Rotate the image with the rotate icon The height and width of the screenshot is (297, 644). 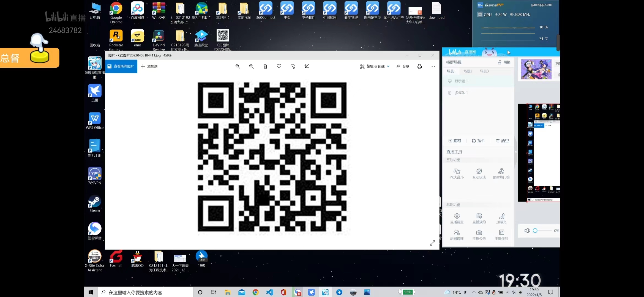point(293,66)
